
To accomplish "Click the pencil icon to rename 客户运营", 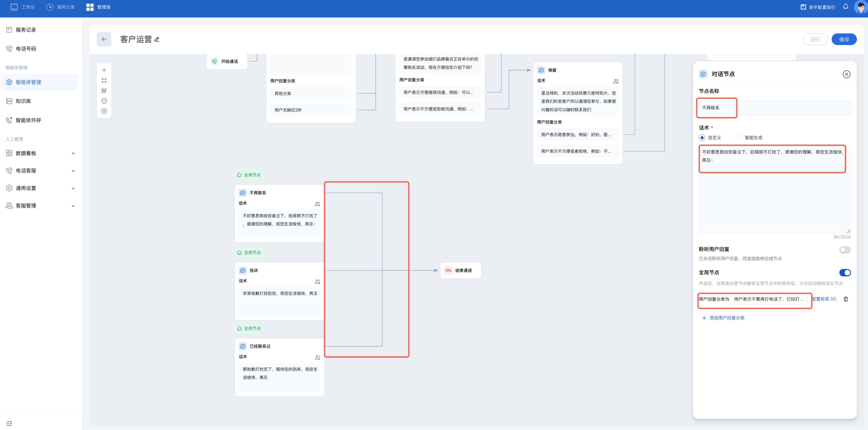I will click(157, 39).
